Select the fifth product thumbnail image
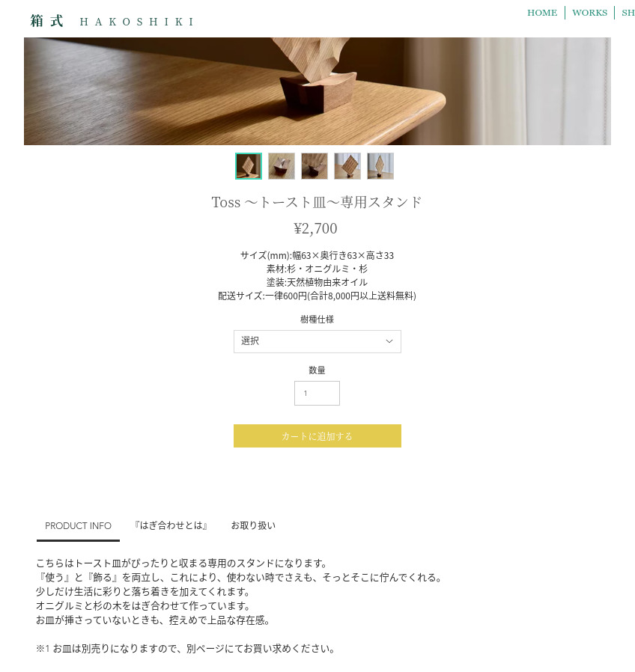 pos(380,166)
